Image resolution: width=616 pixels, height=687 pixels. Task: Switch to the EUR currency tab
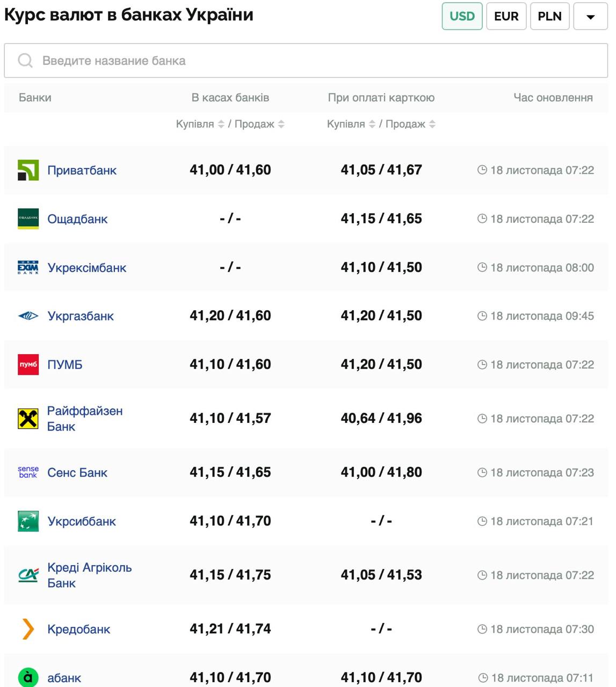click(506, 16)
